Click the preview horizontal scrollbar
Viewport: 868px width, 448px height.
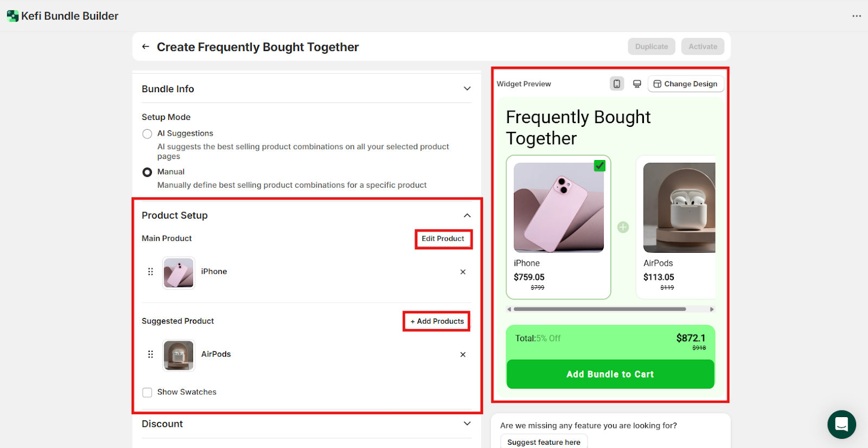click(599, 309)
